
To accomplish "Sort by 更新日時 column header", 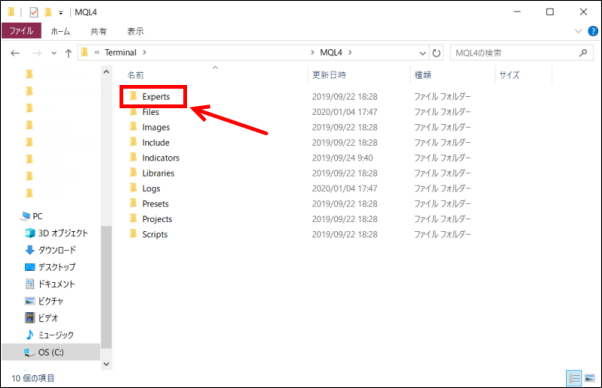I will 329,75.
